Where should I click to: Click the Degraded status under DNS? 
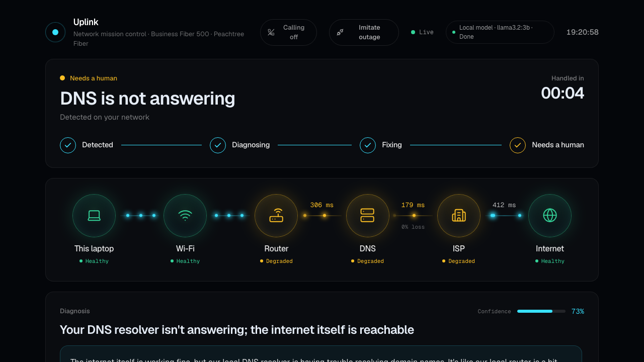pos(368,261)
